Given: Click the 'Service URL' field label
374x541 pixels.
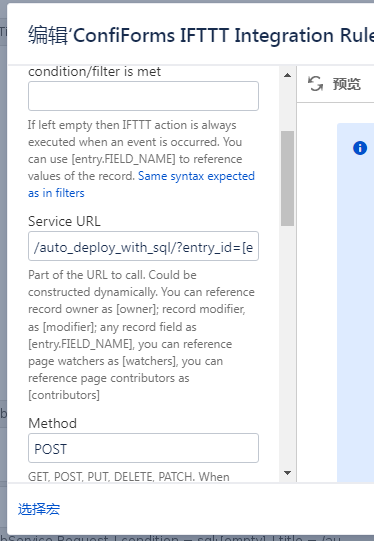Looking at the screenshot, I should (x=64, y=221).
